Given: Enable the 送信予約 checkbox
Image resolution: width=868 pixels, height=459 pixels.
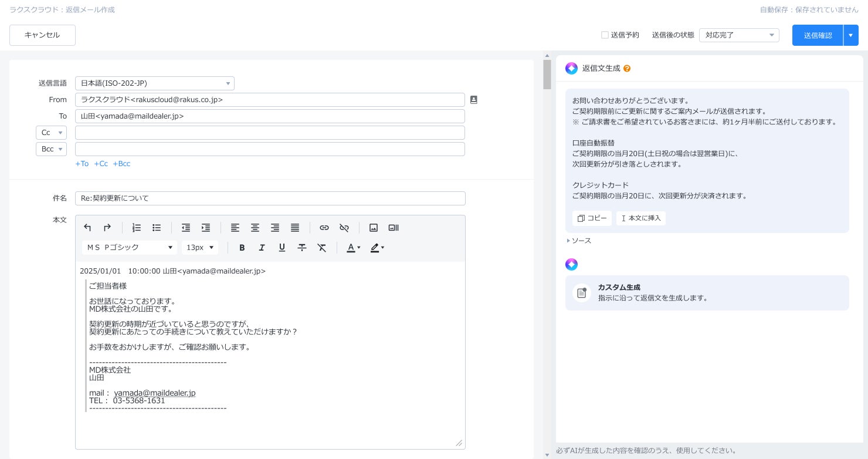Looking at the screenshot, I should click(605, 35).
